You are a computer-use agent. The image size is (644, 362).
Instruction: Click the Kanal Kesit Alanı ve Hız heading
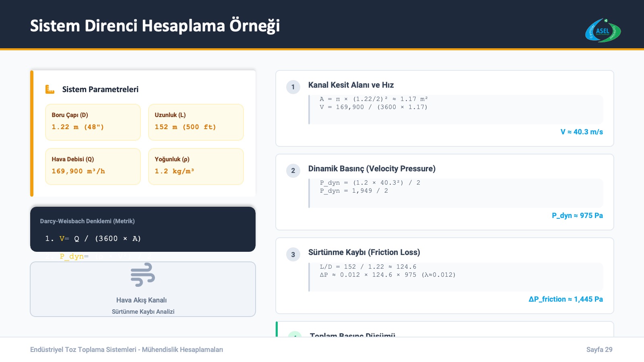351,85
